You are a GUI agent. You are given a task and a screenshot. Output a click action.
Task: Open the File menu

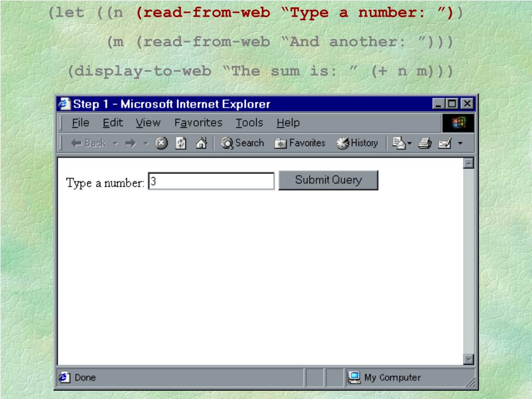81,123
